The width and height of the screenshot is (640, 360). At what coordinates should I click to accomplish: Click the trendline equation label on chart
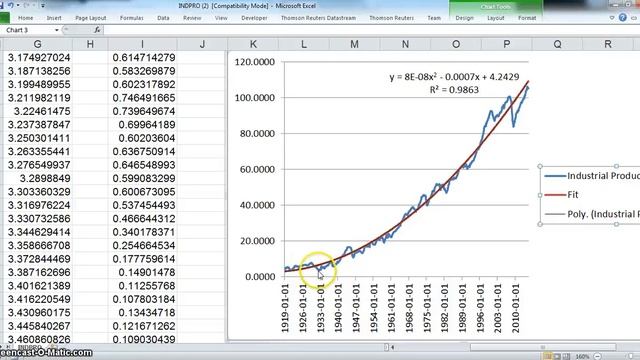tap(454, 77)
